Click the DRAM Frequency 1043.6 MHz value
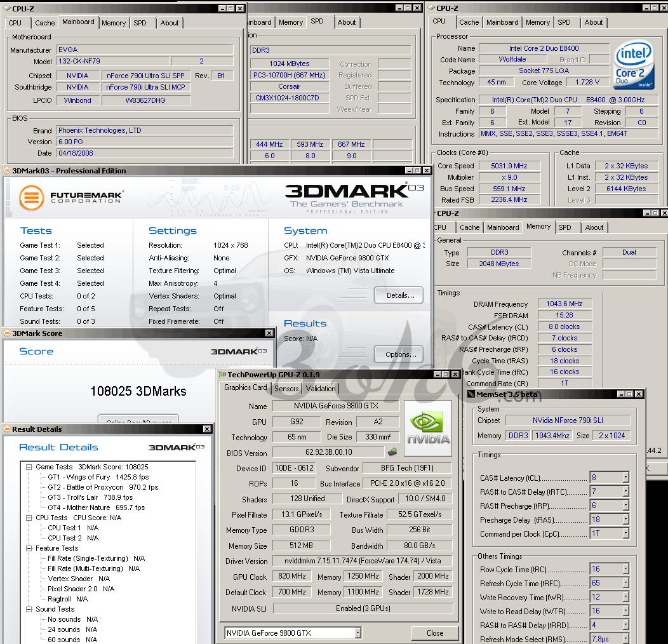Screen dimensions: 668x644 pyautogui.click(x=564, y=304)
